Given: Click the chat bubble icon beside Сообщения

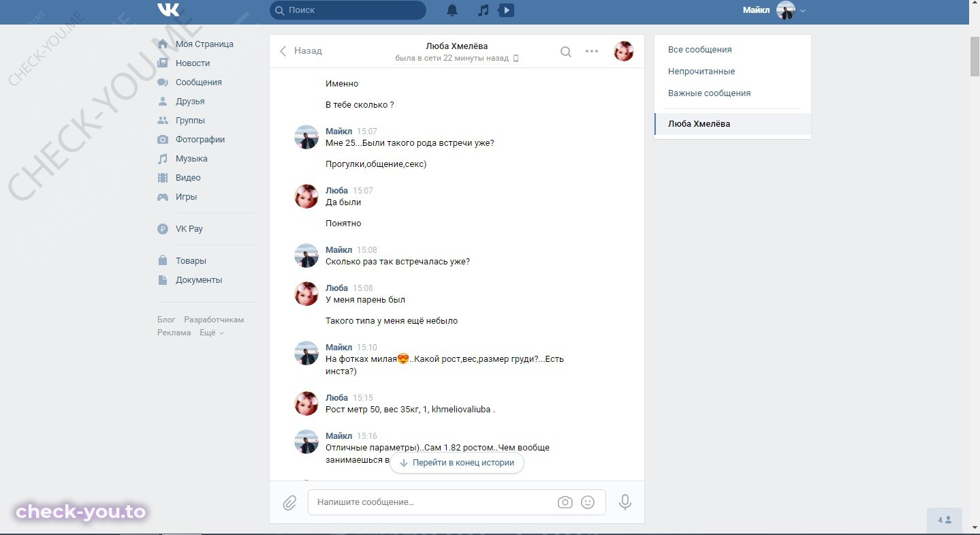Looking at the screenshot, I should 163,82.
